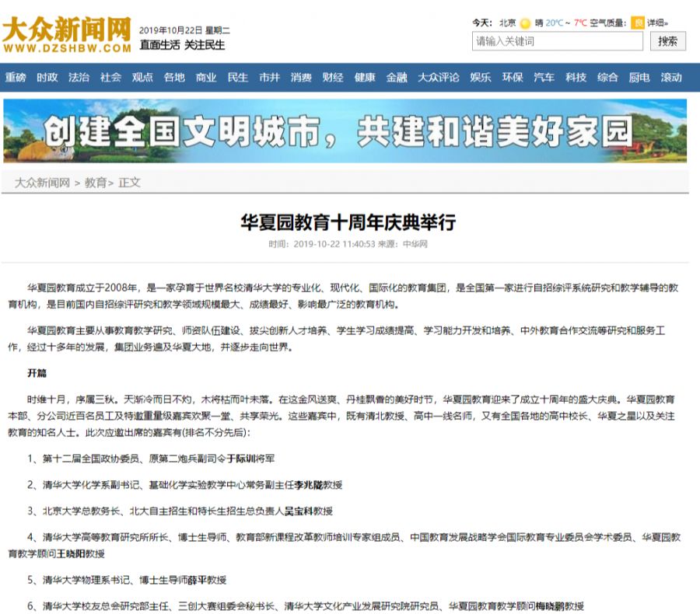Click the name 薛平 in item 5
This screenshot has height=614, width=700.
click(x=197, y=580)
